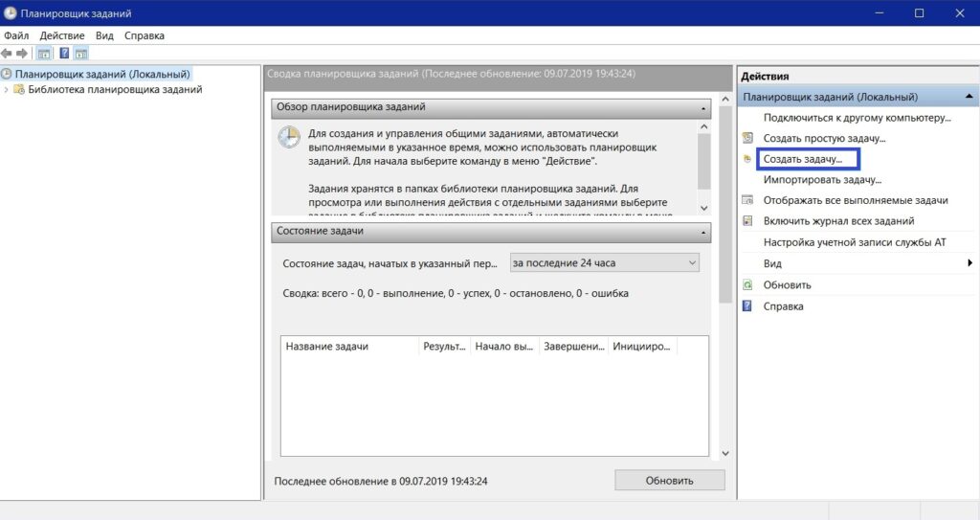
Task: Open the Вид menu in menu bar
Action: [104, 35]
